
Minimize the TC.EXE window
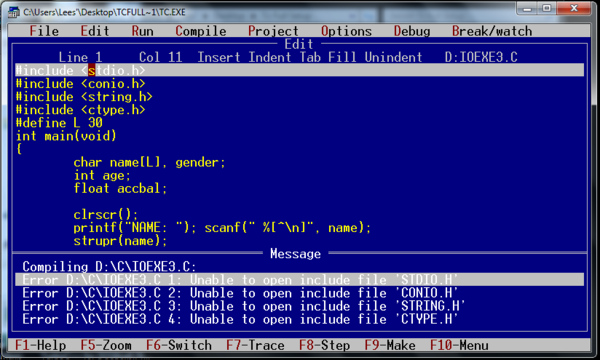point(528,8)
